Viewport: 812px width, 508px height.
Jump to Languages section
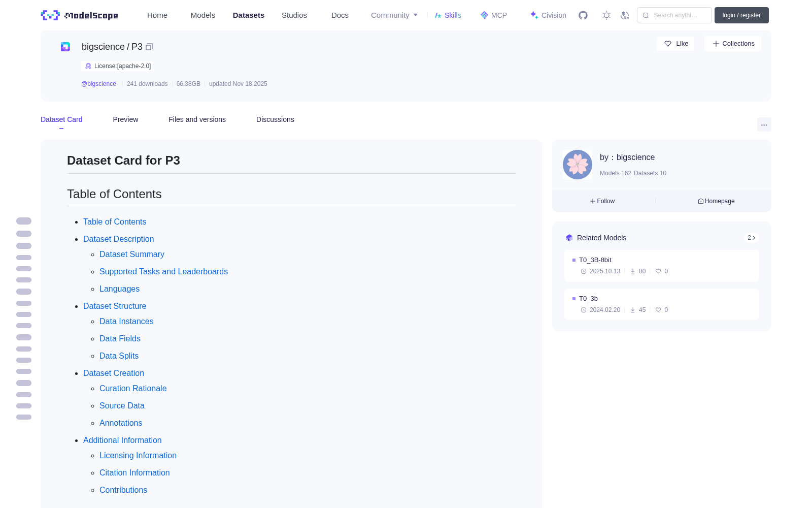(119, 289)
